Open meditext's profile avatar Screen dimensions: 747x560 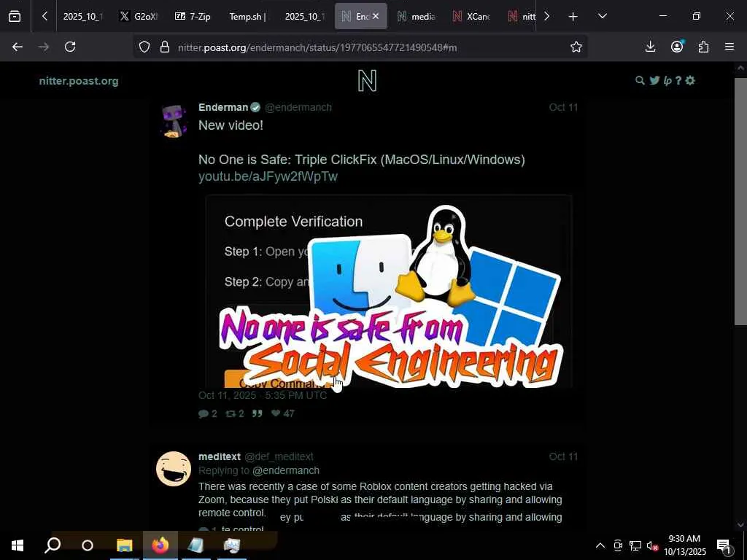(x=174, y=469)
